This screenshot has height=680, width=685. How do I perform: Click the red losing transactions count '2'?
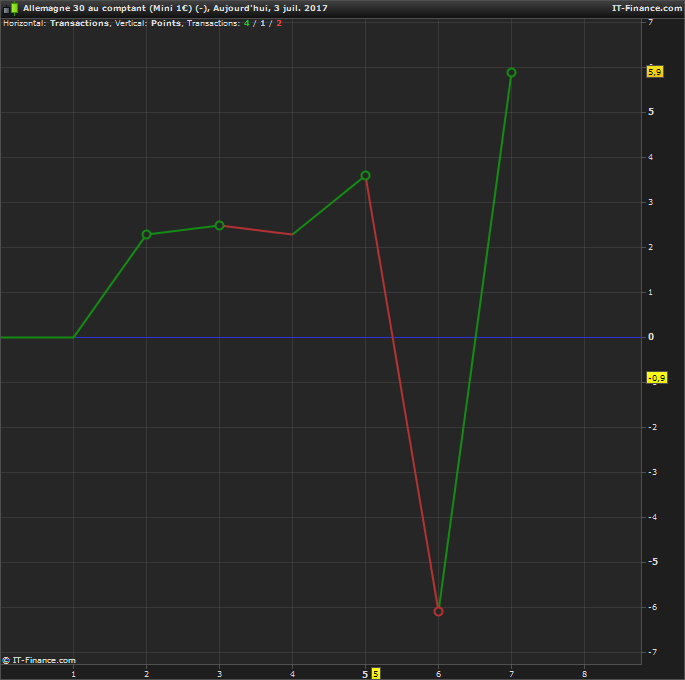point(279,23)
